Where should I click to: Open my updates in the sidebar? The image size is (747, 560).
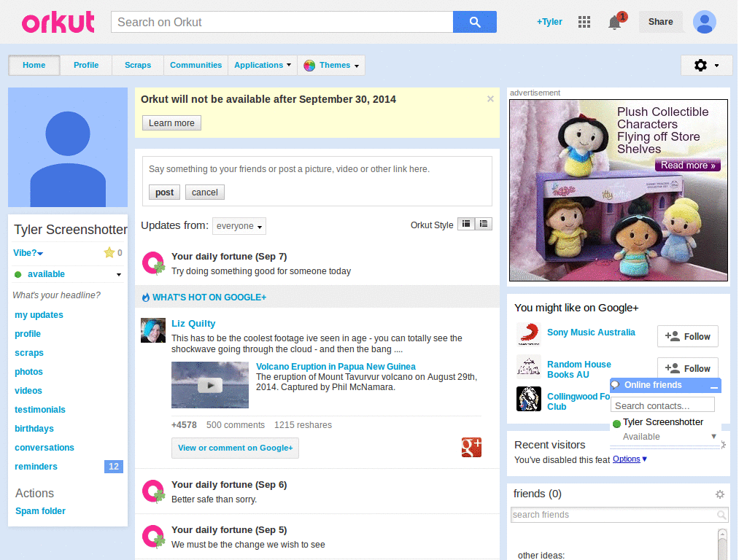pos(39,315)
